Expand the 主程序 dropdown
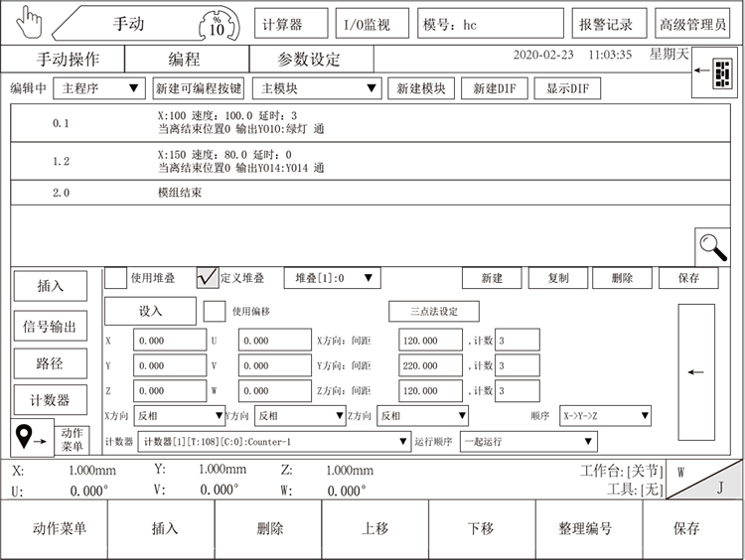 tap(98, 88)
